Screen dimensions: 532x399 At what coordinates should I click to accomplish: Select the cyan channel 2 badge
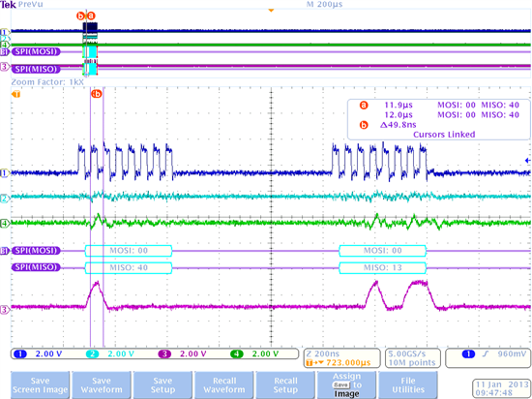(x=92, y=354)
